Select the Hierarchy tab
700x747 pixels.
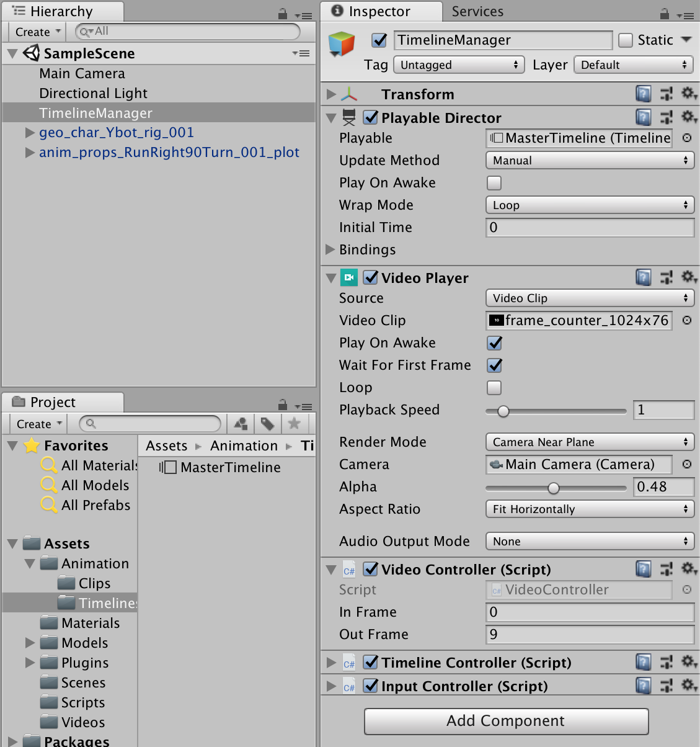(61, 11)
